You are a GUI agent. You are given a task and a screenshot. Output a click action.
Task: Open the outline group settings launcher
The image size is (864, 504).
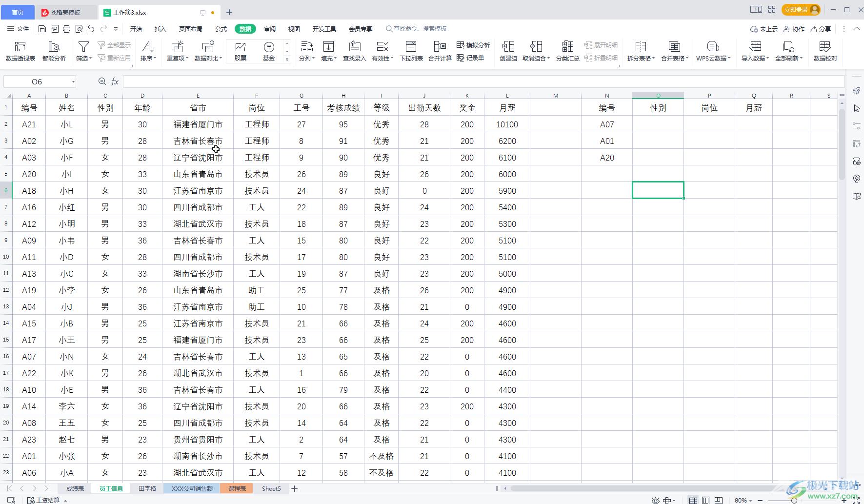(x=619, y=65)
